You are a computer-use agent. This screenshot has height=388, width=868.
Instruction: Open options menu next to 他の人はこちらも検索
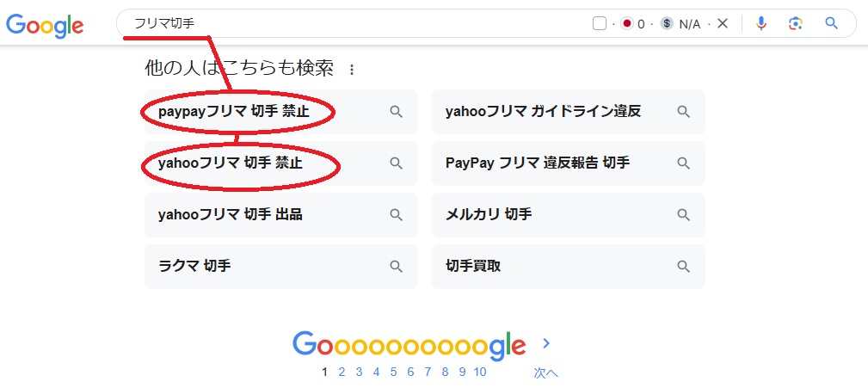(x=352, y=70)
